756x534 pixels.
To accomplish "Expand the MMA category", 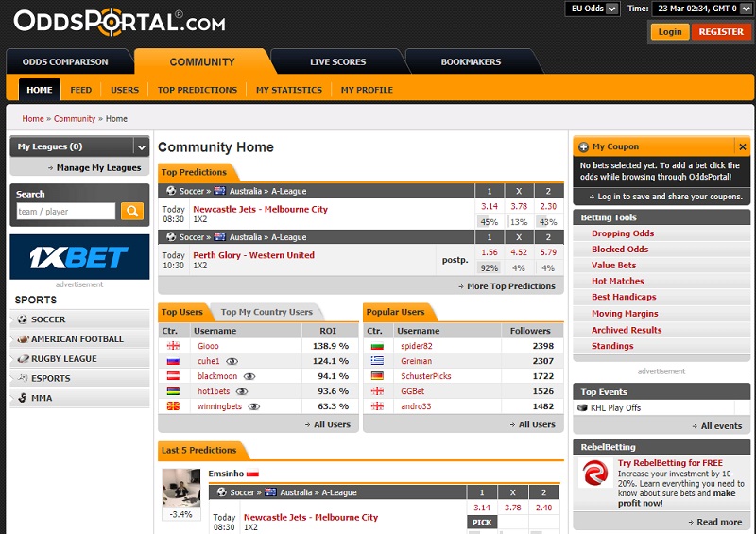I will coord(79,398).
